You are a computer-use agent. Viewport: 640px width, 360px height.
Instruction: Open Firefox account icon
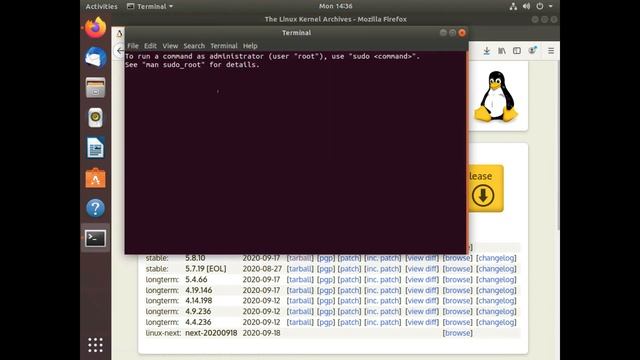532,50
